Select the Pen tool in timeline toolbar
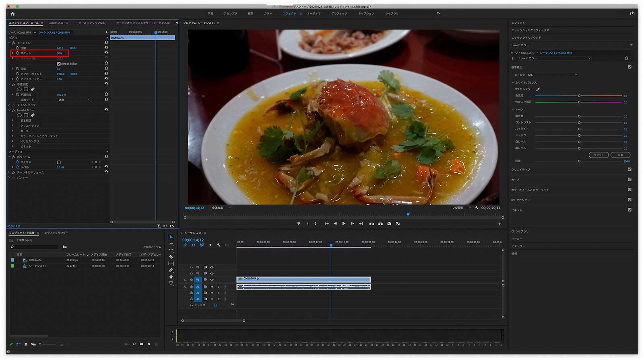This screenshot has height=361, width=644. 171,270
